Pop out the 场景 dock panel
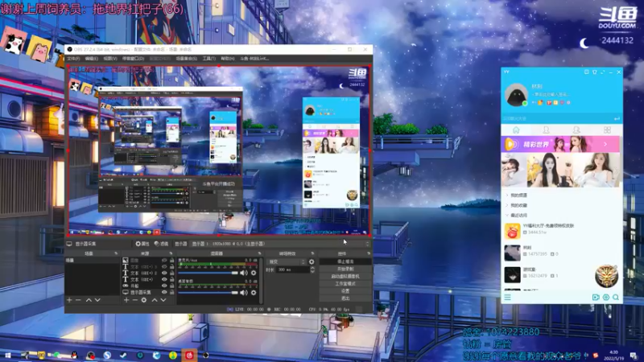 pyautogui.click(x=116, y=253)
